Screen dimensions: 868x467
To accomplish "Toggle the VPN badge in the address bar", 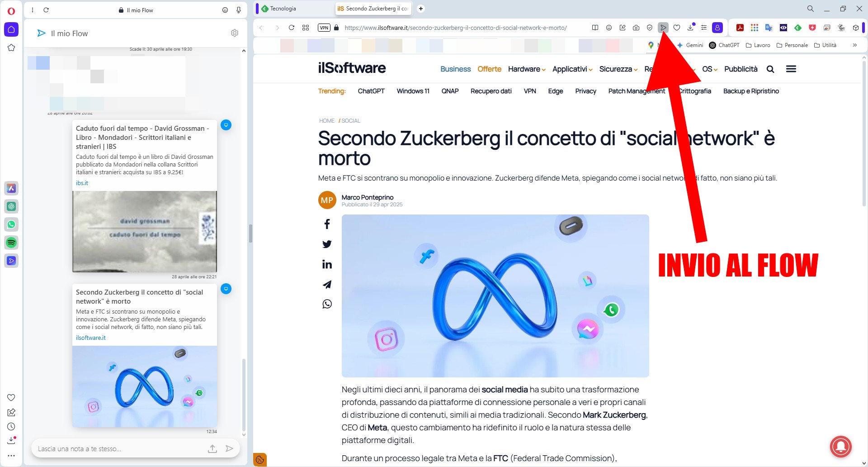I will click(x=324, y=28).
